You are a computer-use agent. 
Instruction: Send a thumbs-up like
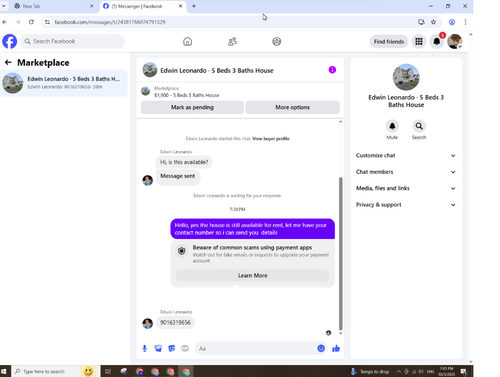[336, 348]
